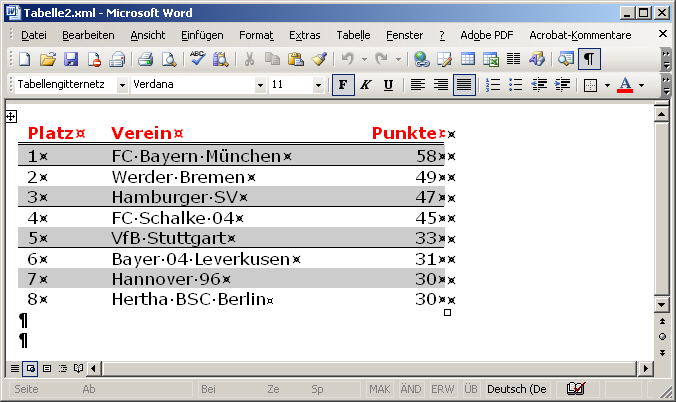The width and height of the screenshot is (676, 402).
Task: Select the Format Painter brush
Action: coord(319,59)
